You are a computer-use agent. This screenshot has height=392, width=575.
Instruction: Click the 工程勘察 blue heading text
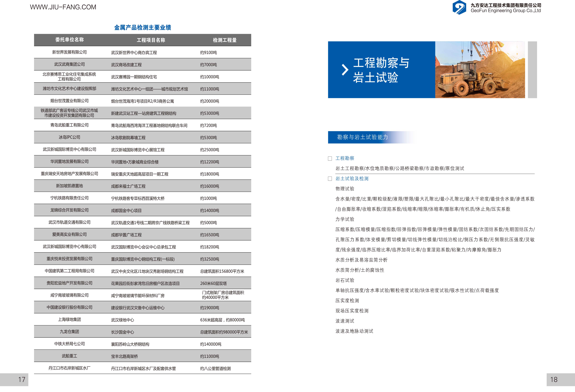pos(345,158)
